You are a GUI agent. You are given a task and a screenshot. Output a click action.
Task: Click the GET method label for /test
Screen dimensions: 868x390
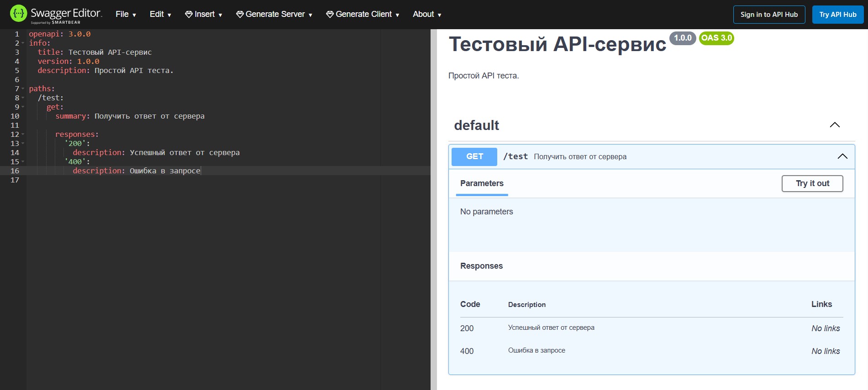474,156
